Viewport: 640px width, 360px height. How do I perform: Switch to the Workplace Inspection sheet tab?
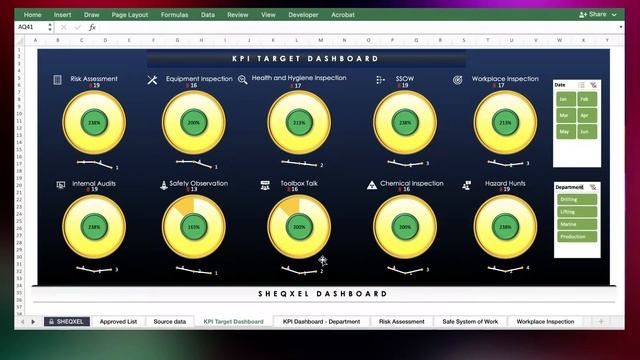point(545,322)
